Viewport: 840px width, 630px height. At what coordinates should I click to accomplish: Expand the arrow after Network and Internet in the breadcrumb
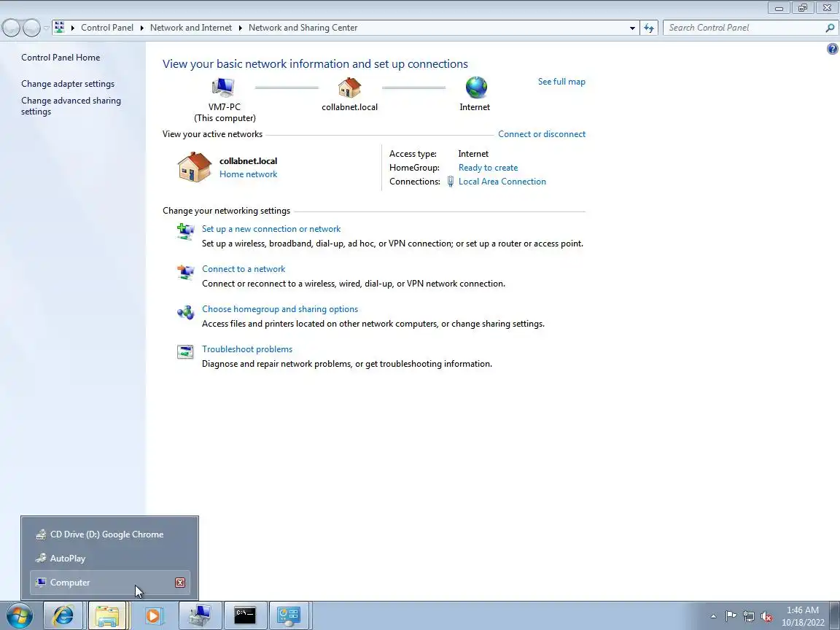[241, 28]
